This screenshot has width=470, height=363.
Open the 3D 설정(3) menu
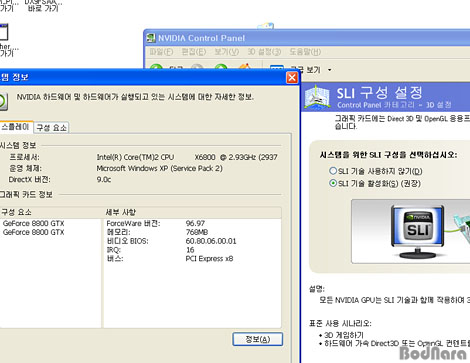tap(264, 52)
